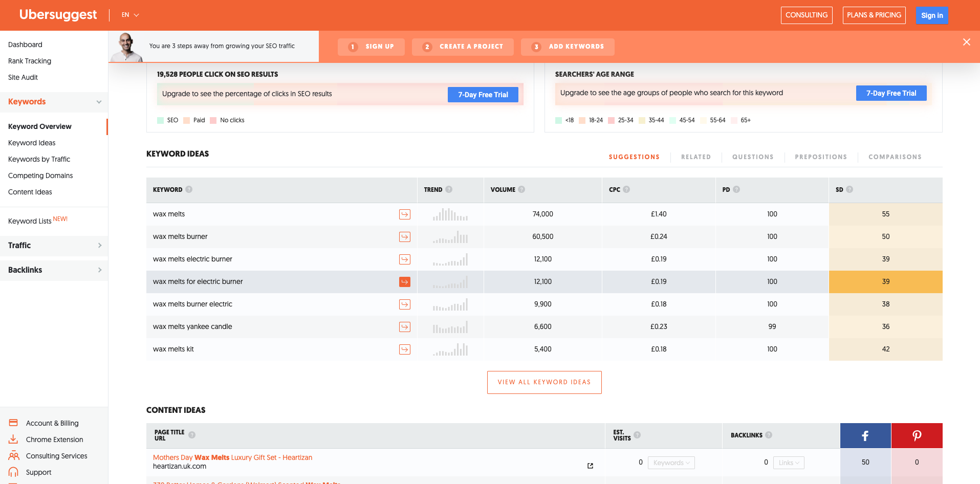Click the Add Keywords step button
This screenshot has width=980, height=484.
pos(568,47)
